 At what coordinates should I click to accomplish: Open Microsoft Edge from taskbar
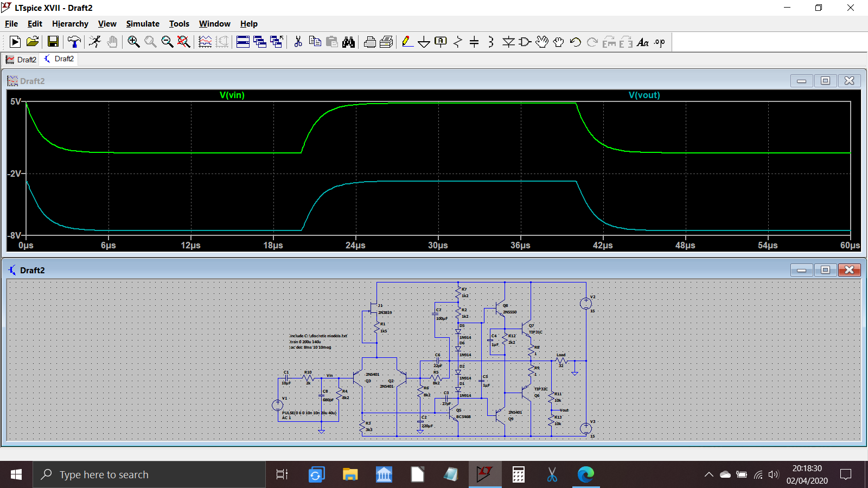pyautogui.click(x=586, y=474)
